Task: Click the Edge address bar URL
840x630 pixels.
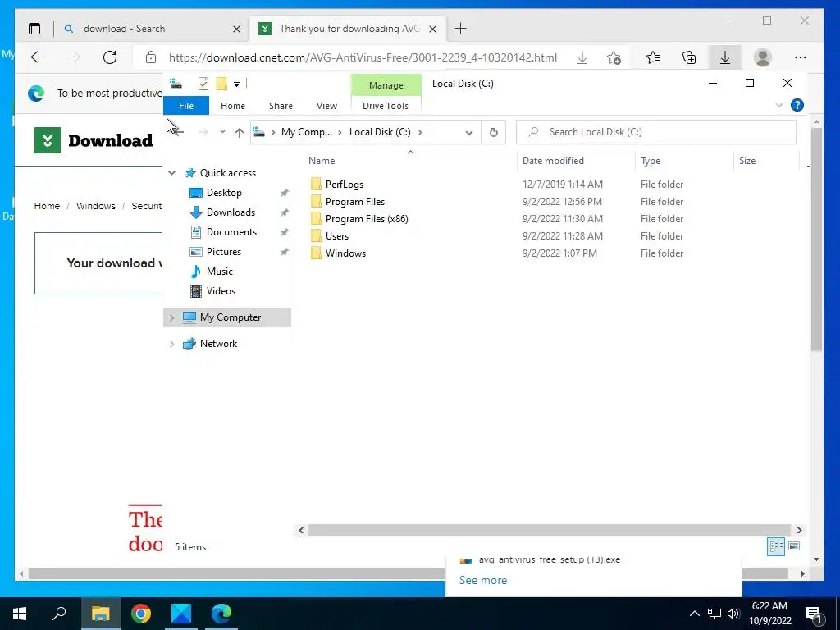Action: click(363, 58)
